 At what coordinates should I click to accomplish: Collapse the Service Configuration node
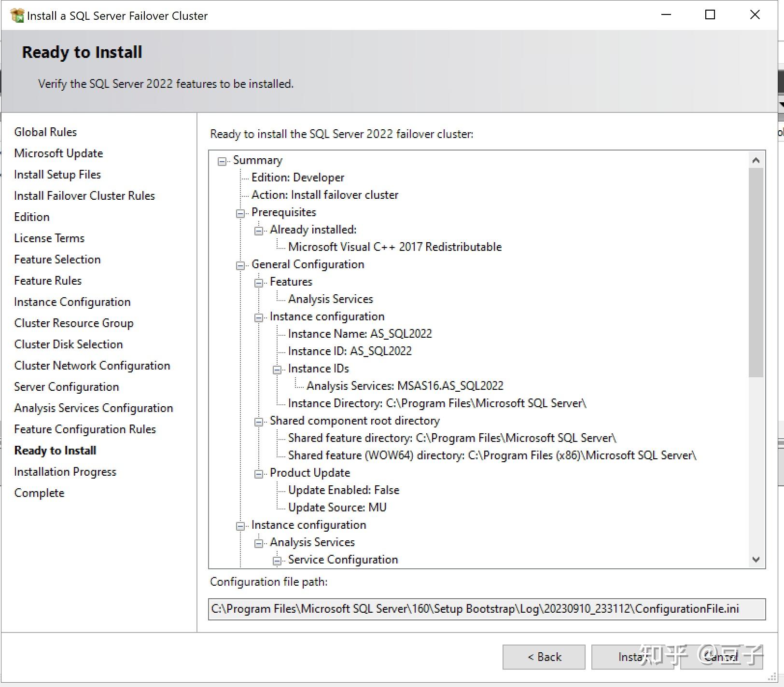click(277, 561)
